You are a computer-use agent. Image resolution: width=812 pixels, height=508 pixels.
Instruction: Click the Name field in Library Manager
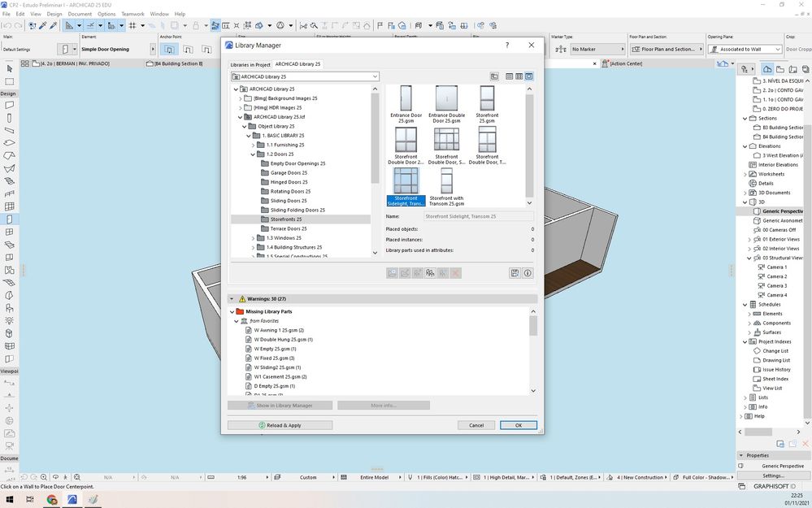click(x=479, y=216)
